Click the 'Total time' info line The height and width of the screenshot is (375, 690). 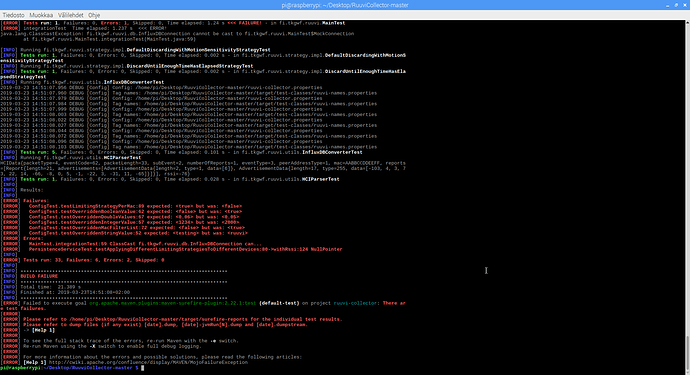point(51,287)
